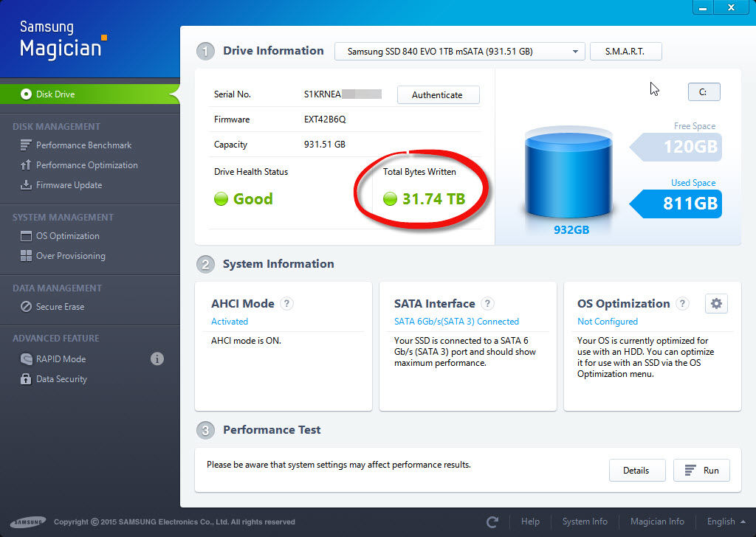Image resolution: width=756 pixels, height=537 pixels.
Task: Click the Total Bytes Written value
Action: click(433, 199)
